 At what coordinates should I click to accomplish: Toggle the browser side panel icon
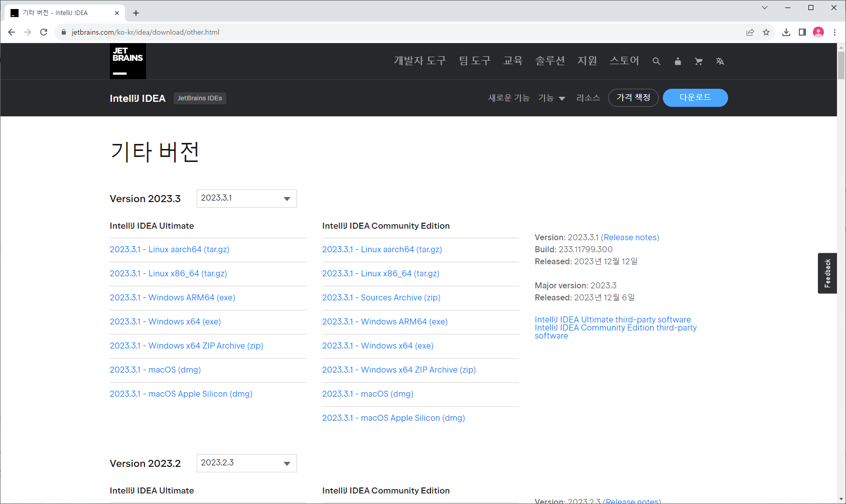click(x=802, y=32)
